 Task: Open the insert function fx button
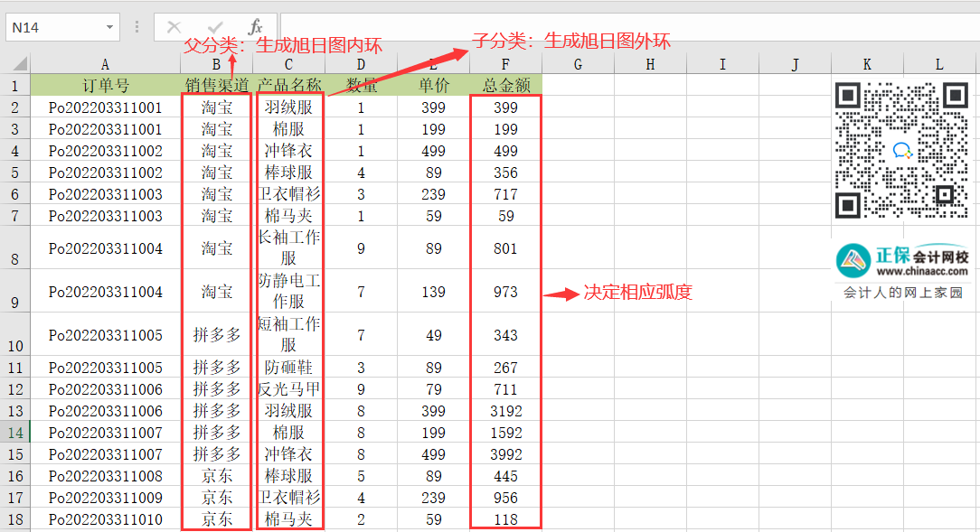click(x=255, y=27)
